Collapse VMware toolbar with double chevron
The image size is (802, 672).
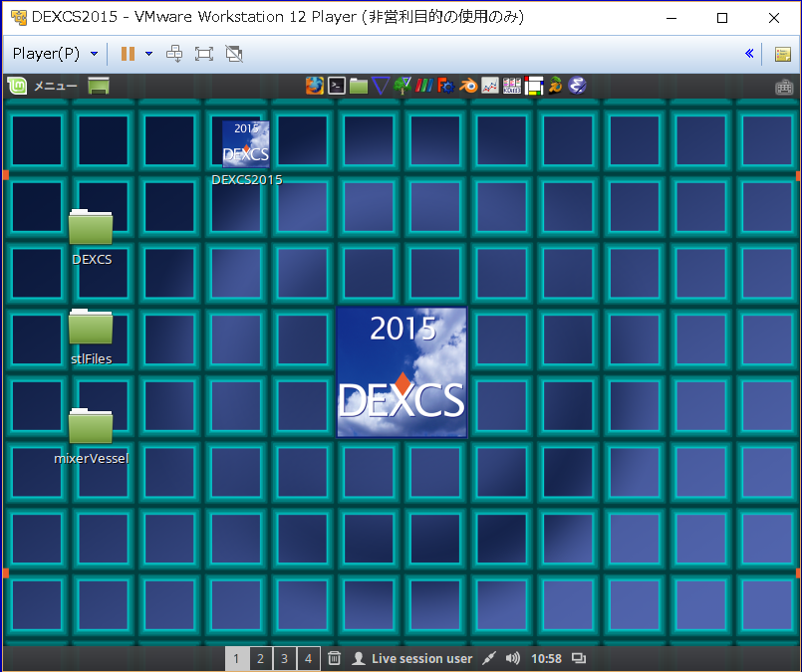click(x=749, y=53)
